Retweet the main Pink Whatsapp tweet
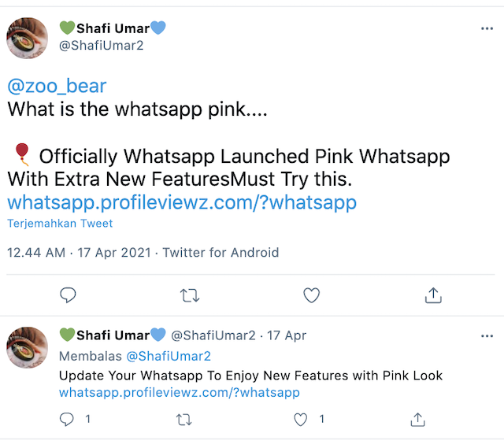 [190, 295]
